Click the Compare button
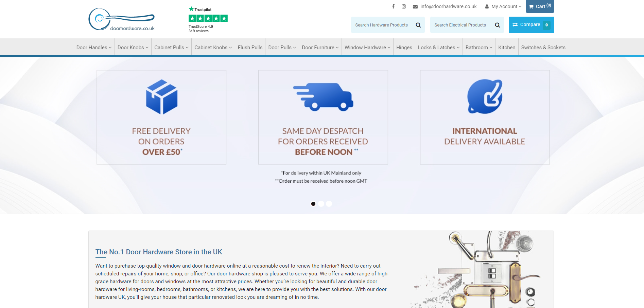The image size is (644, 308). tap(531, 25)
